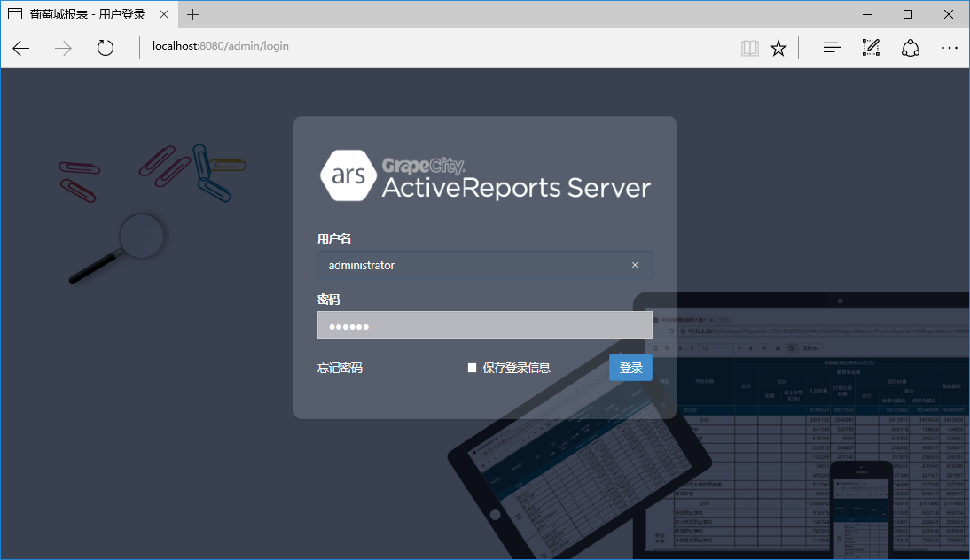
Task: Maximize the browser window
Action: point(908,14)
